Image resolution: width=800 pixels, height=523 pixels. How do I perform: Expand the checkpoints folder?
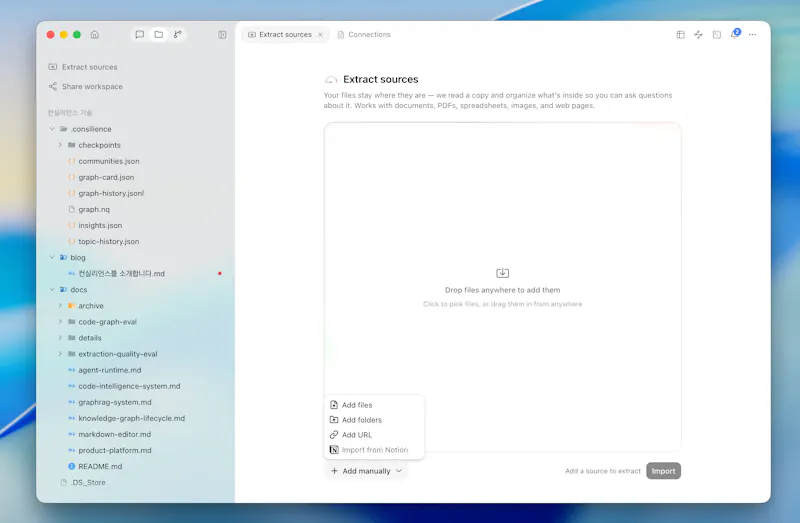60,145
